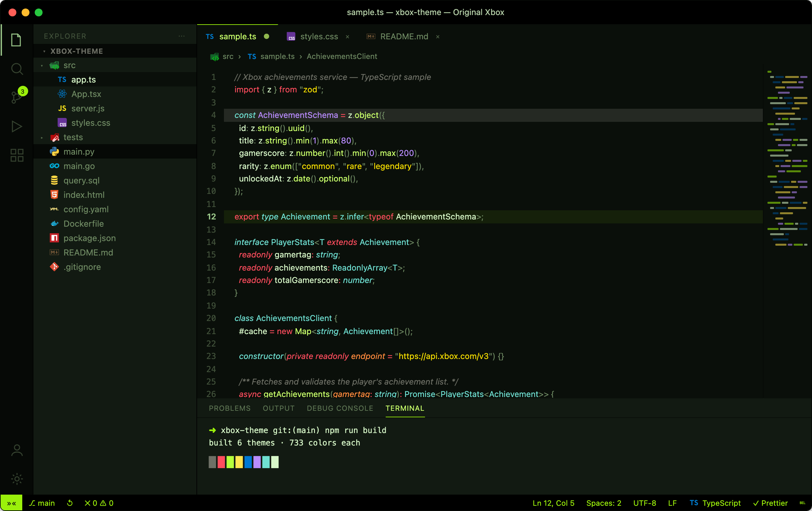Click UTF-8 encoding in status bar
This screenshot has width=812, height=511.
pos(644,503)
